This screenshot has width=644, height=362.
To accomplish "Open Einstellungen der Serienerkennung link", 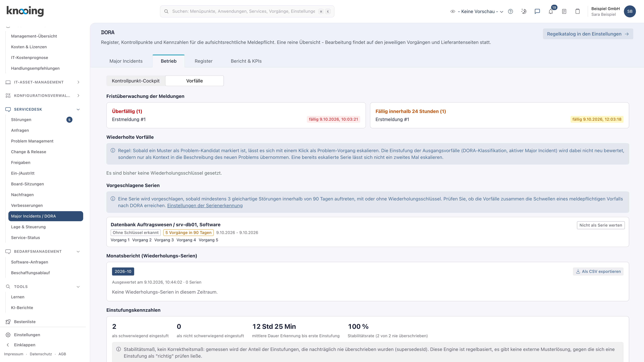I will pos(205,206).
